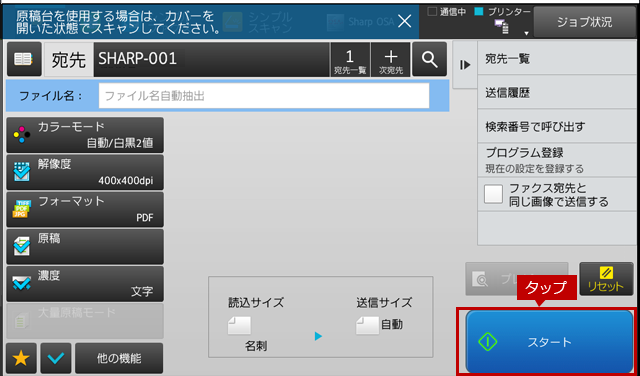Open 宛先一覧 in action panel
Image resolution: width=640 pixels, height=376 pixels.
tap(557, 59)
